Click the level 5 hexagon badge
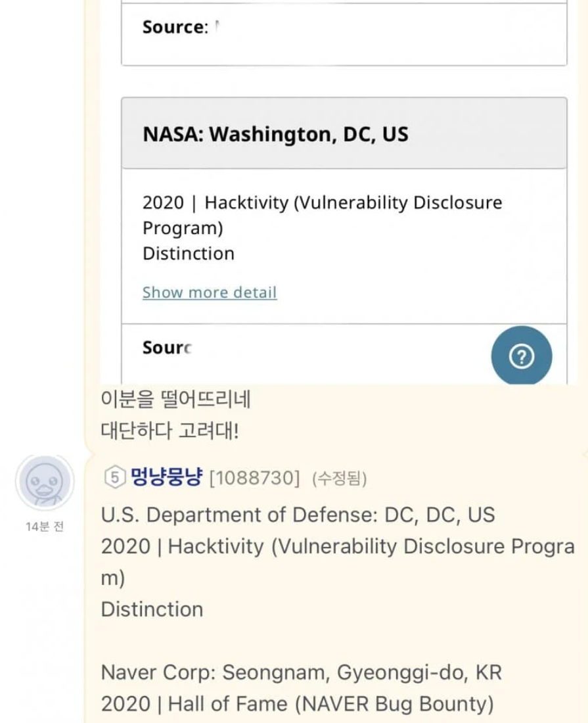 click(114, 478)
